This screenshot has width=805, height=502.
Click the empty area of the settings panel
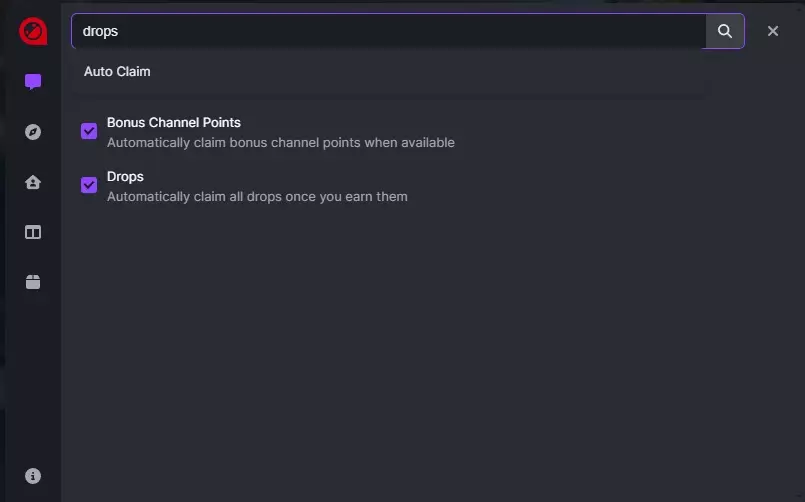430,350
